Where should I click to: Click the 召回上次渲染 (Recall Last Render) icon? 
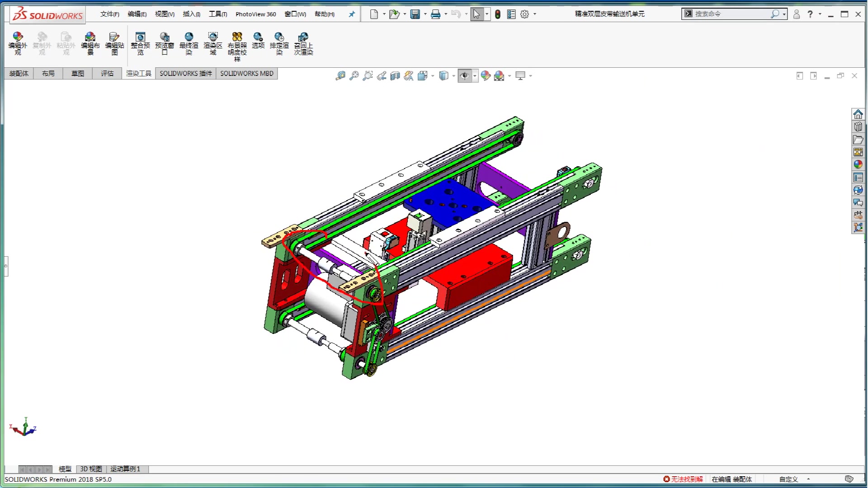(x=303, y=43)
